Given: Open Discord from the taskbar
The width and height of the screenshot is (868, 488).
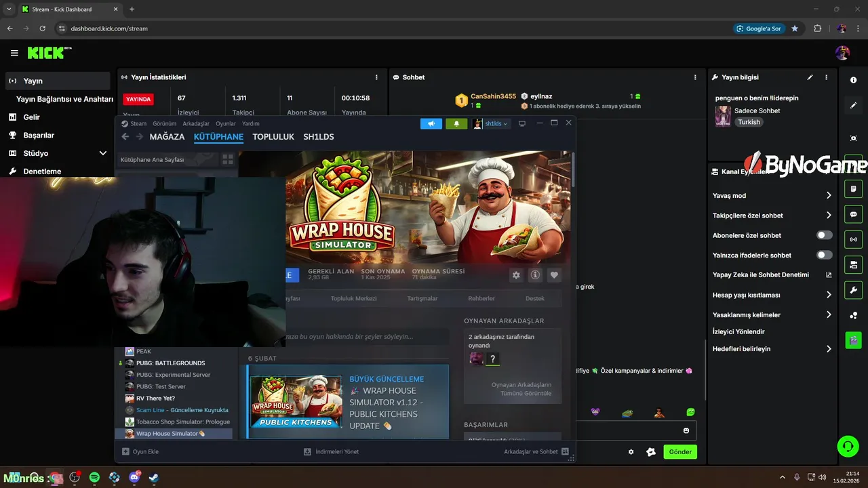Looking at the screenshot, I should [134, 477].
